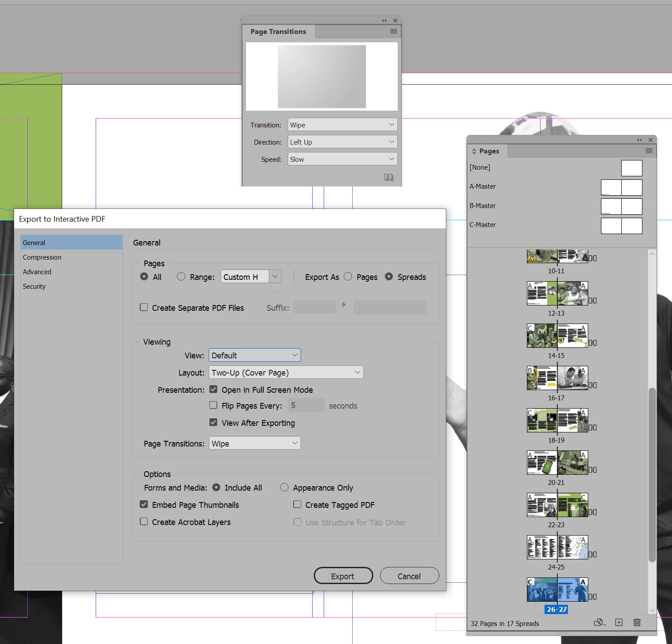672x644 pixels.
Task: Select the Pages panel tab
Action: (x=486, y=151)
